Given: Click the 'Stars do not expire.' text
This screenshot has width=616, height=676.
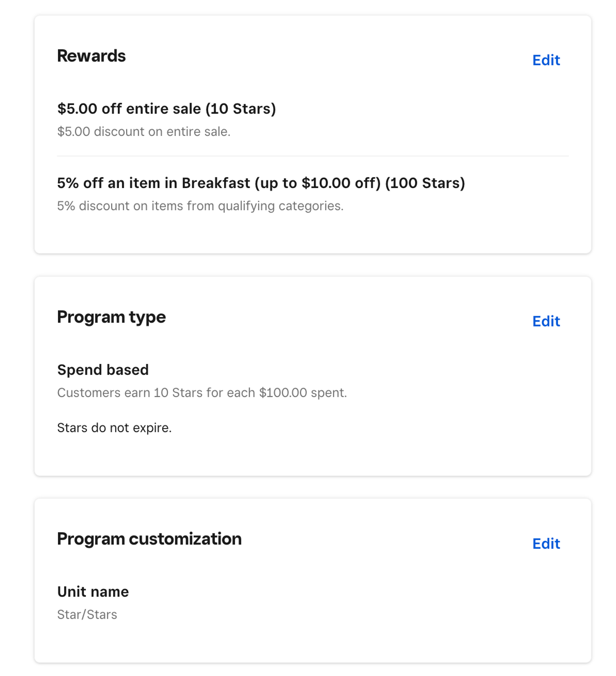Looking at the screenshot, I should point(114,428).
